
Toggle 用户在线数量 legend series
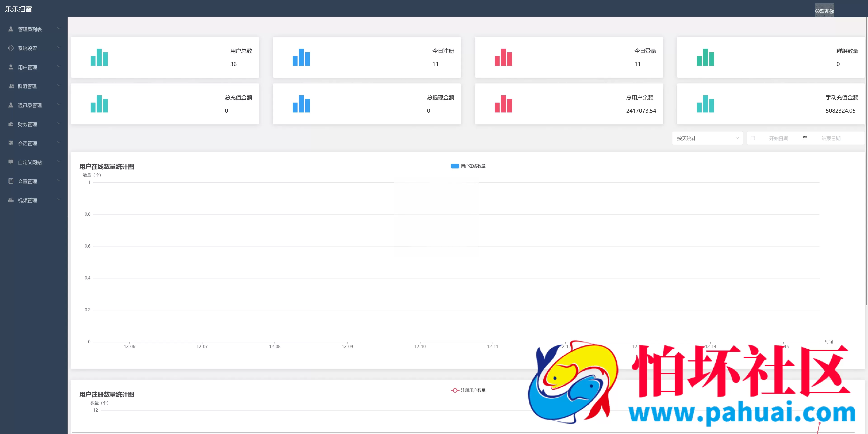468,166
